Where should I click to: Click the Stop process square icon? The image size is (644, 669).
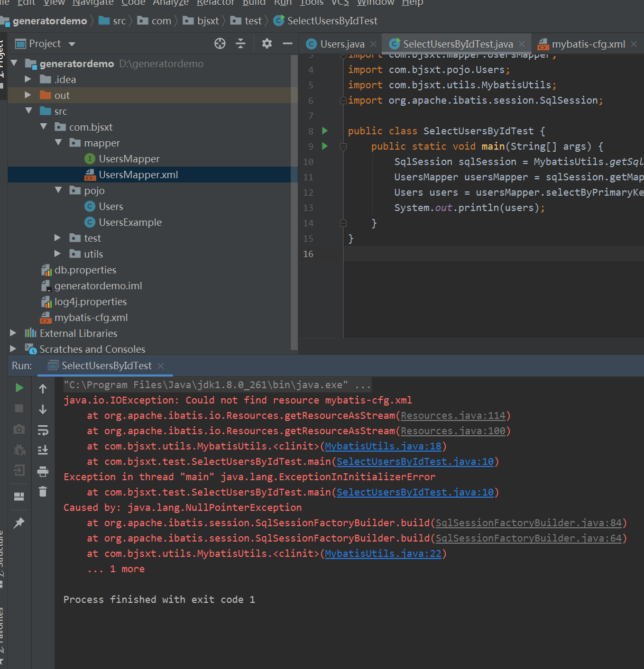click(19, 408)
